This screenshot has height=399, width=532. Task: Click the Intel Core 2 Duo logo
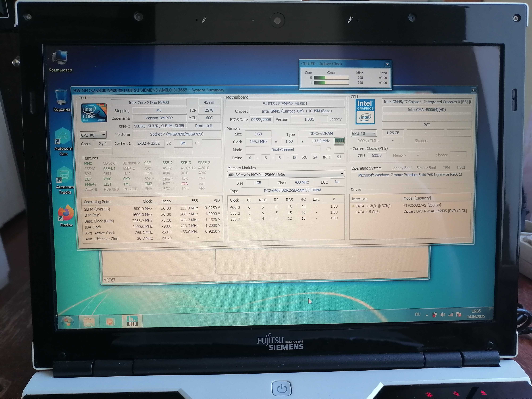tap(94, 113)
